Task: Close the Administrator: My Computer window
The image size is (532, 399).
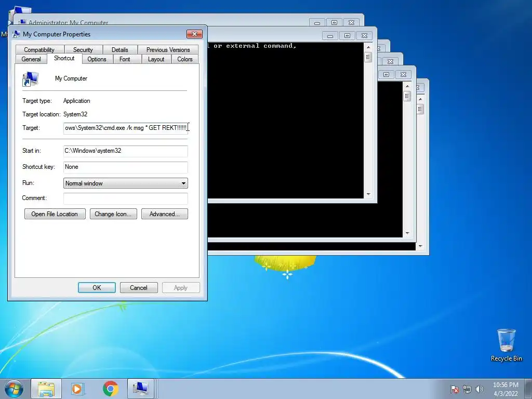Action: pos(352,23)
